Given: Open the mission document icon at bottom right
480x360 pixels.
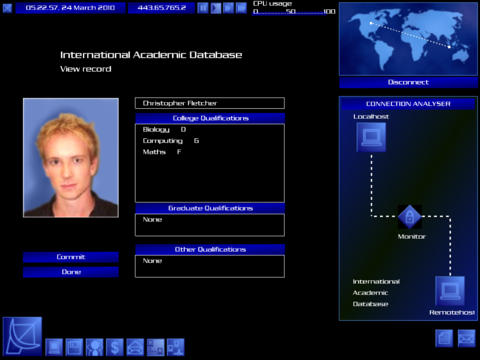Looking at the screenshot, I should coord(444,339).
